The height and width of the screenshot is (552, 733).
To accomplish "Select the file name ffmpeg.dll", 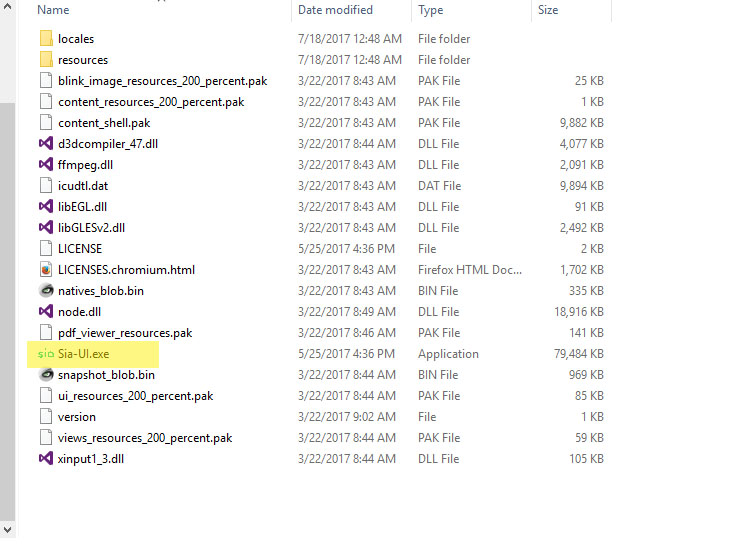I will point(86,165).
